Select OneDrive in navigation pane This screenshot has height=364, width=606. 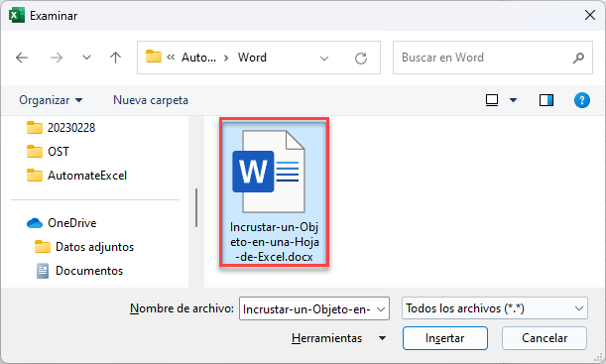pos(61,223)
